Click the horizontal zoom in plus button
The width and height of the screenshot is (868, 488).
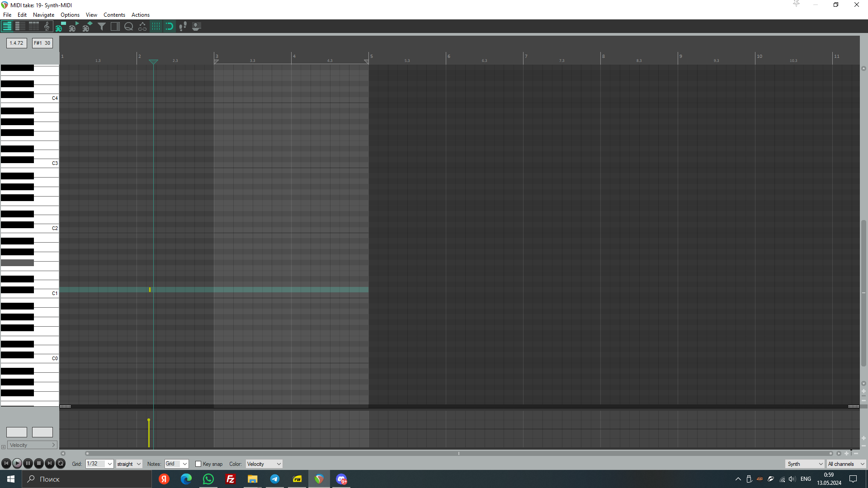click(x=847, y=453)
